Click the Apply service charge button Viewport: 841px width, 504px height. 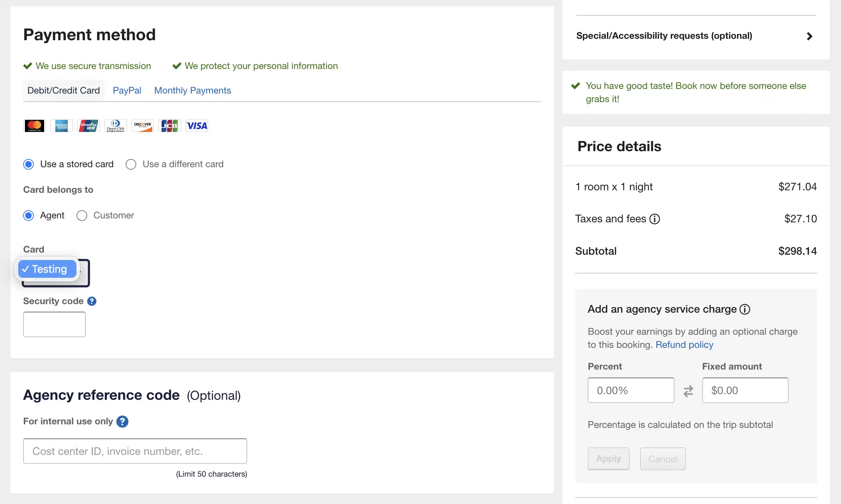(609, 459)
